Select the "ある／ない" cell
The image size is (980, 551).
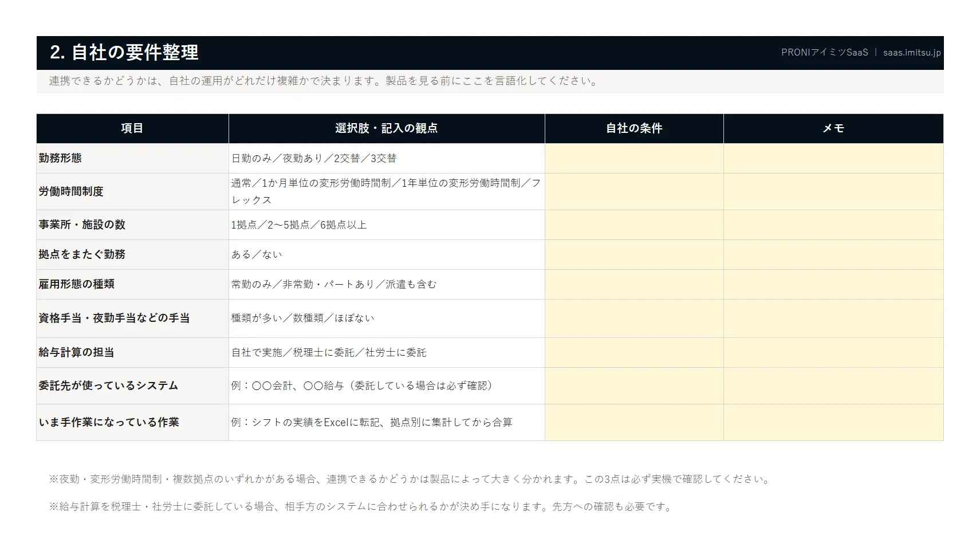(387, 254)
